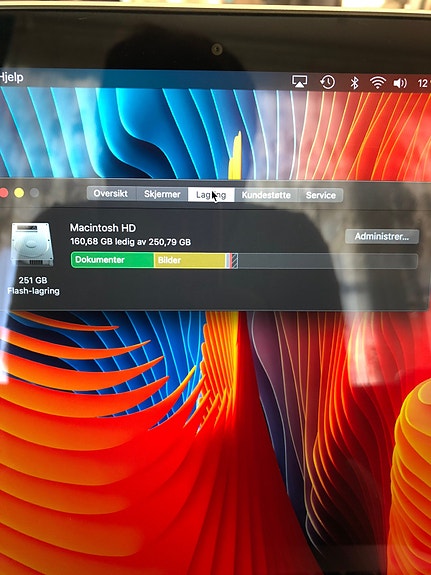
Task: Click the striped segment of storage bar
Action: (235, 261)
